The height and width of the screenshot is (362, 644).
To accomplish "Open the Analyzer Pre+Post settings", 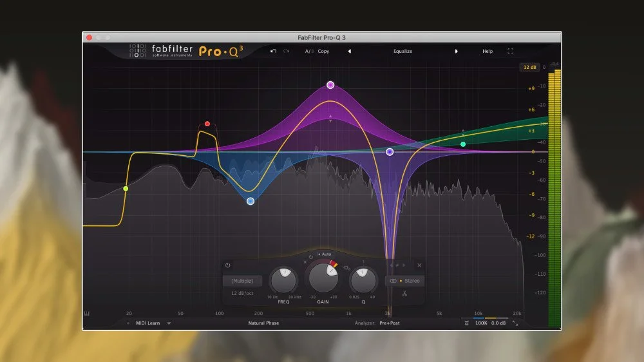I will [390, 323].
